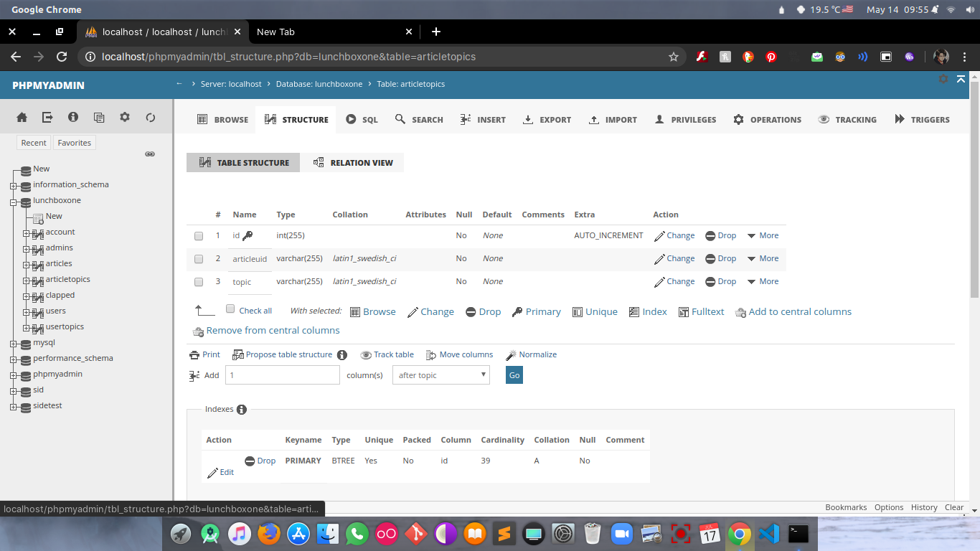Select the Check all checkbox
This screenshot has width=980, height=551.
(230, 308)
